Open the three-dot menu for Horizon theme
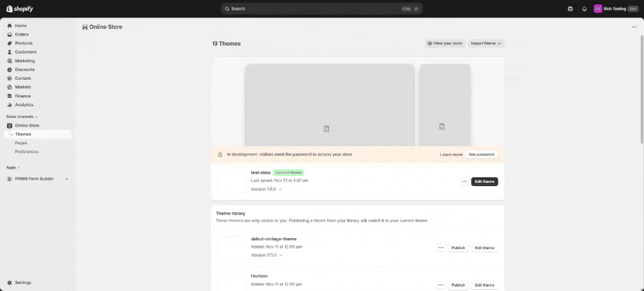Screen dimensions: 644x291 (x=440, y=285)
